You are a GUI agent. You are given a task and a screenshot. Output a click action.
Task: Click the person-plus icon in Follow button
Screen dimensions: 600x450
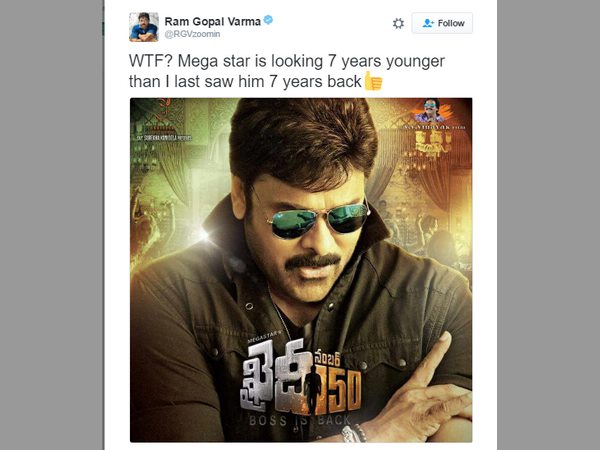428,23
